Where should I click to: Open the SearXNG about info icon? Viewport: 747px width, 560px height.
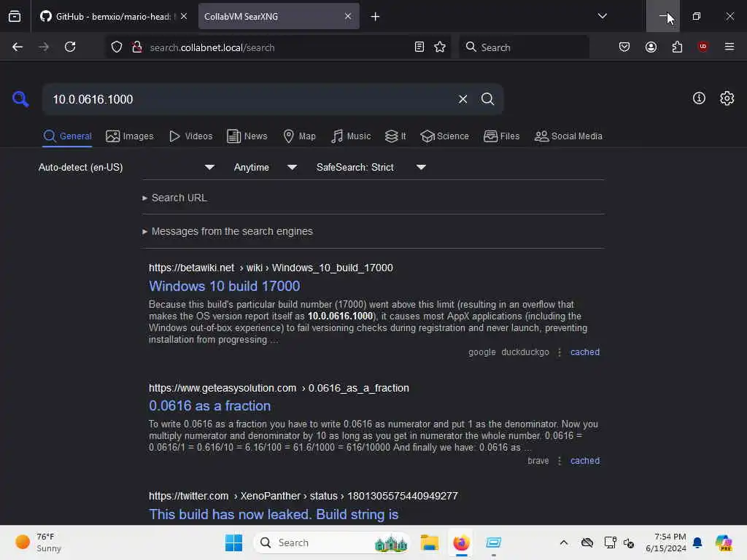pos(699,98)
